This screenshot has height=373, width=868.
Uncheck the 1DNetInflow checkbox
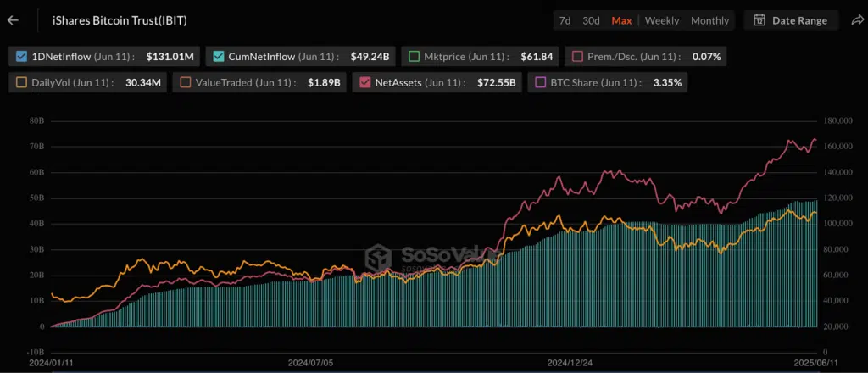pos(22,57)
